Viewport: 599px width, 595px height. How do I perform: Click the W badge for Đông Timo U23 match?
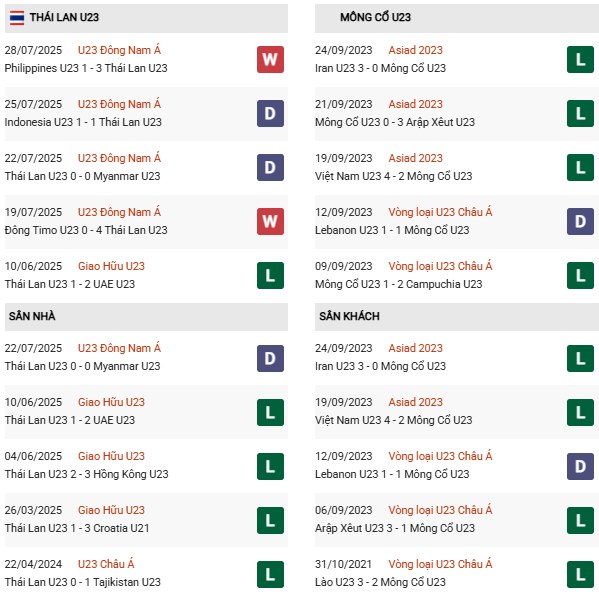coord(270,222)
